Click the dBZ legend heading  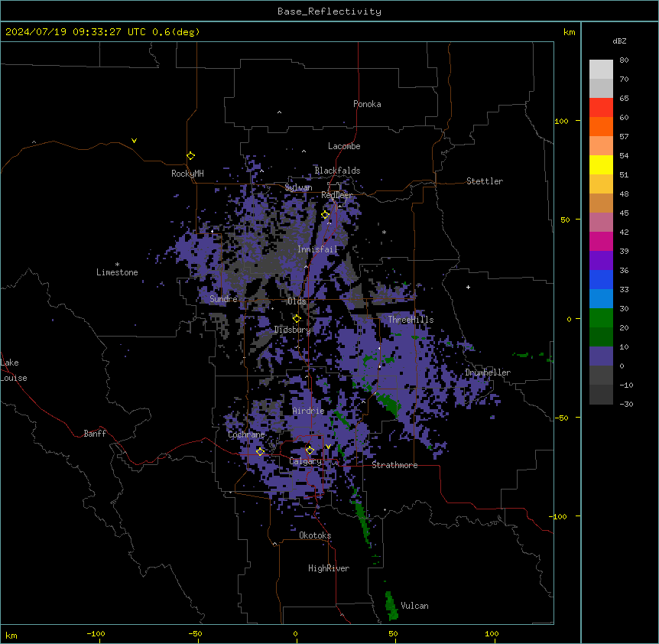[619, 41]
